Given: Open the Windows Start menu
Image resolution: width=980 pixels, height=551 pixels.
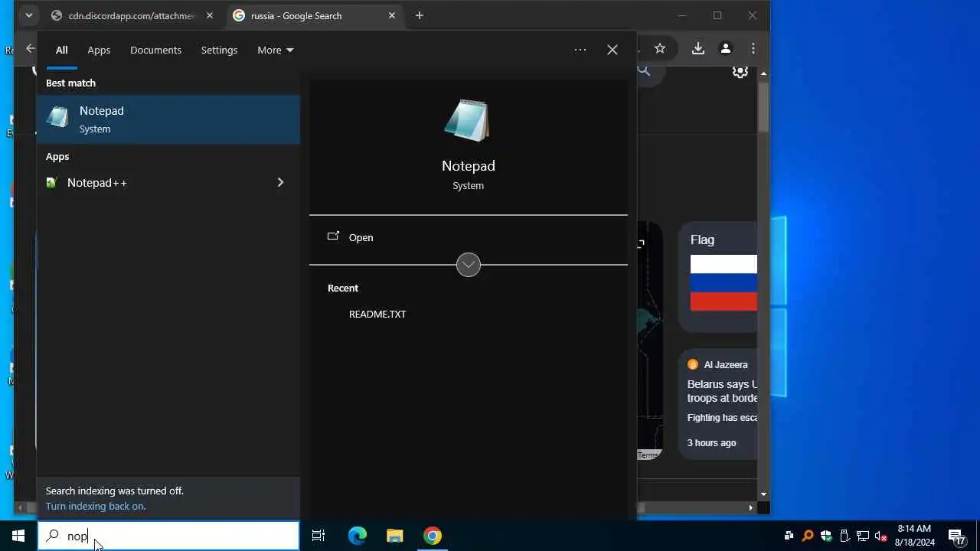Looking at the screenshot, I should [18, 536].
